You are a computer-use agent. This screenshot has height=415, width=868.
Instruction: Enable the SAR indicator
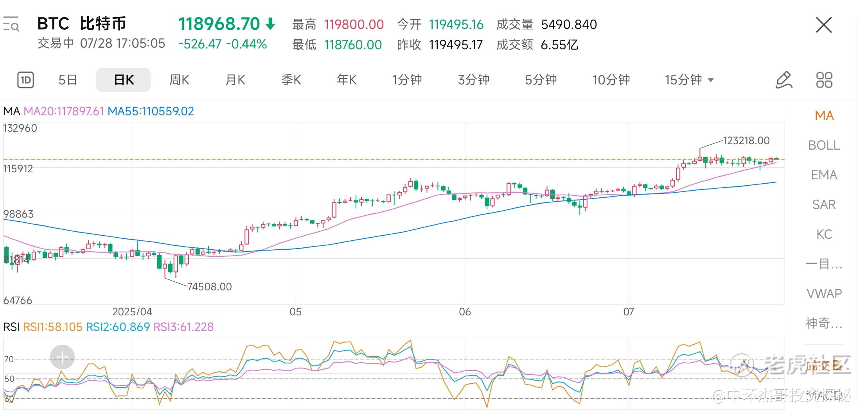(x=824, y=205)
